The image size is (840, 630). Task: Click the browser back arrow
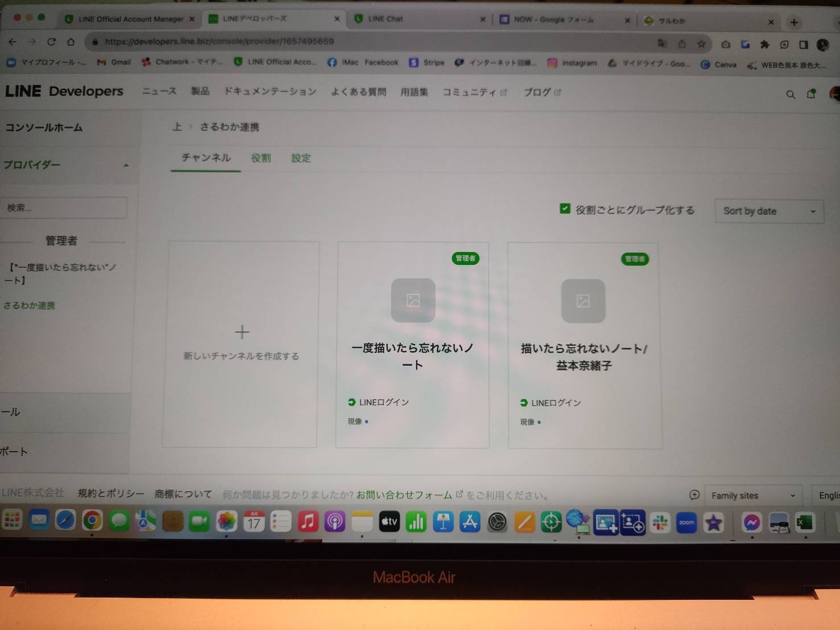pos(13,42)
